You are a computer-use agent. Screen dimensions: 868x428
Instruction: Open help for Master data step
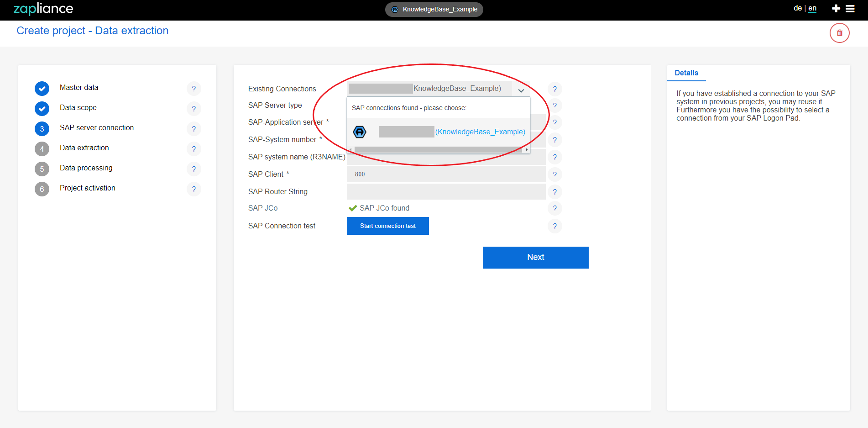194,89
